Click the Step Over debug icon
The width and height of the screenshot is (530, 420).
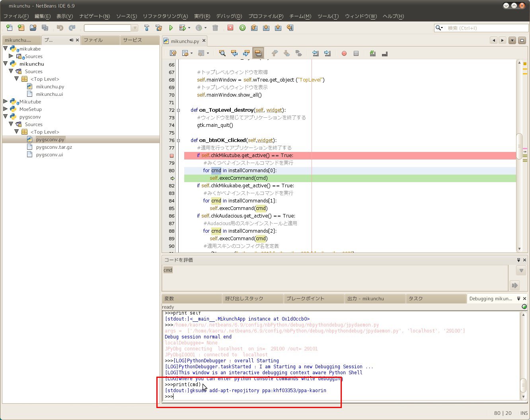(254, 28)
